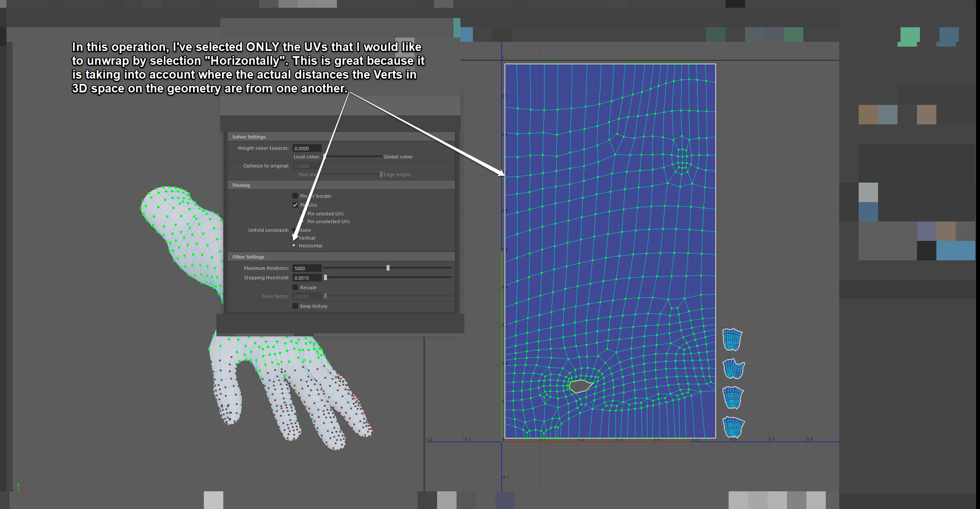
Task: Click the Maximum iterations slider handle
Action: (x=388, y=268)
